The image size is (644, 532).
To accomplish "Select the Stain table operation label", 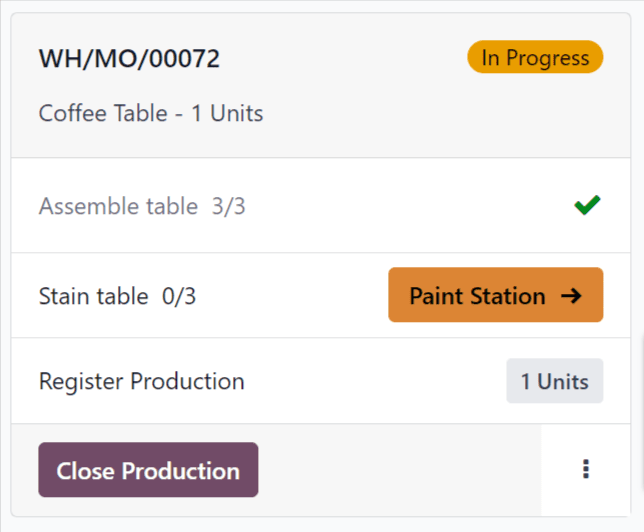I will pos(93,296).
